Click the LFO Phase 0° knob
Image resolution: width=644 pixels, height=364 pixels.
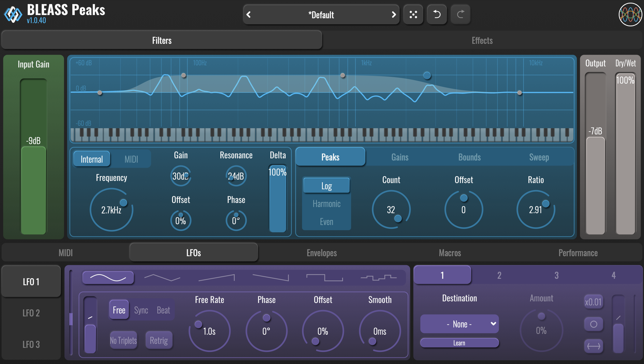[266, 331]
